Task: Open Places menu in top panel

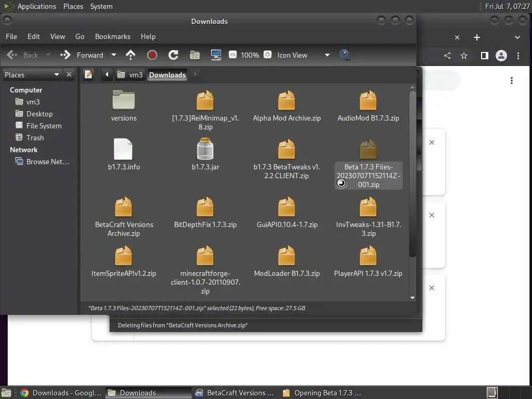Action: point(73,6)
